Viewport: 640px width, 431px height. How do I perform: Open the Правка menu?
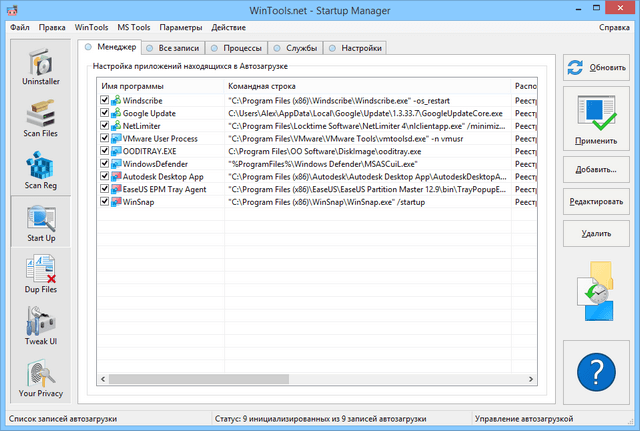52,27
